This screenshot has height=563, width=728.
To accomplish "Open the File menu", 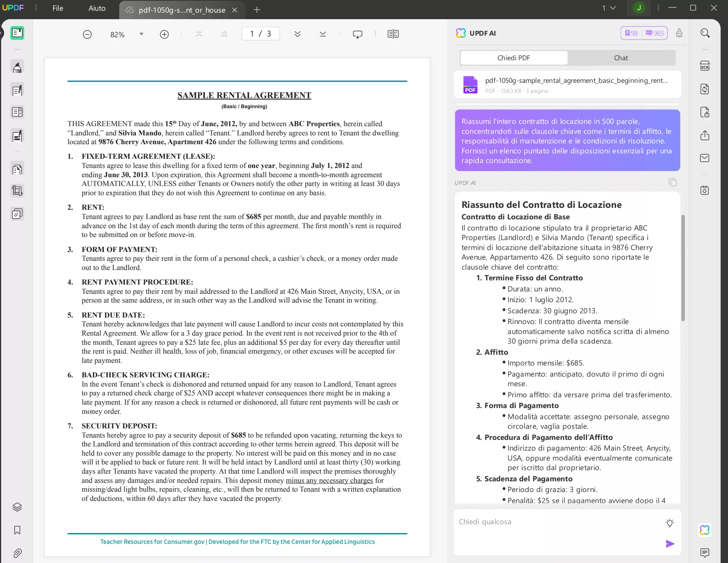I will click(58, 8).
